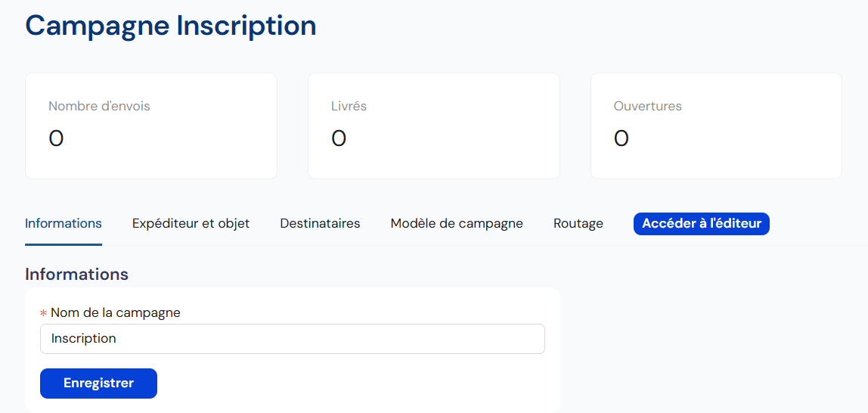Open the Expéditeur et objet tab
The height and width of the screenshot is (413, 868).
click(x=191, y=224)
